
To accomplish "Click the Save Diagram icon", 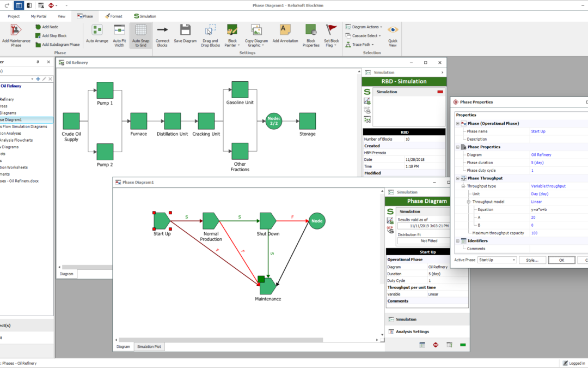I will [x=185, y=34].
